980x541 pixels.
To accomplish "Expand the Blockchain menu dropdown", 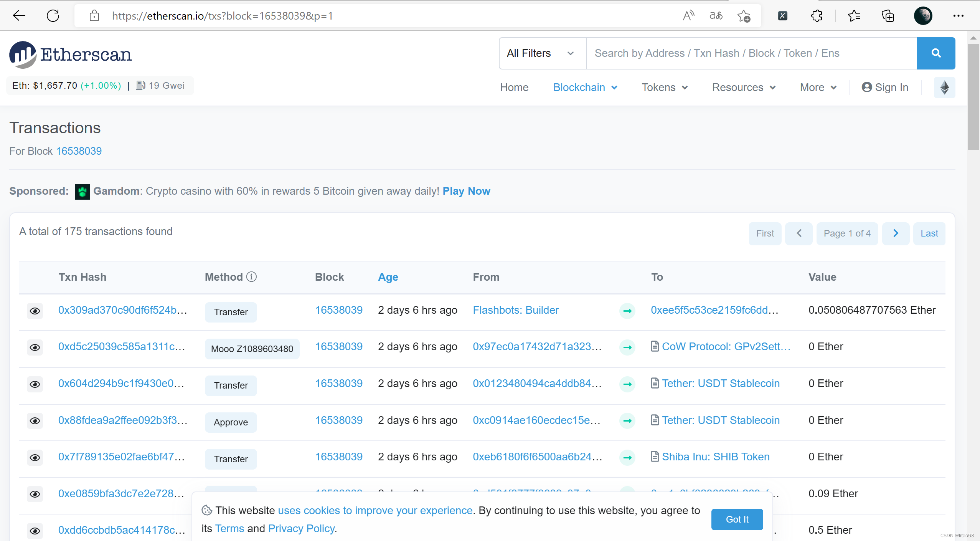I will (x=585, y=88).
